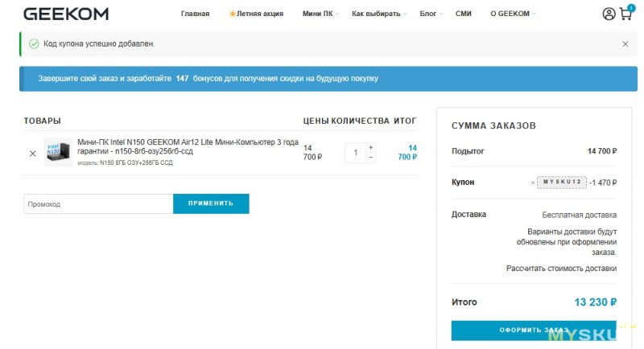The height and width of the screenshot is (349, 644).
Task: Click the GEEKOM logo
Action: [66, 14]
